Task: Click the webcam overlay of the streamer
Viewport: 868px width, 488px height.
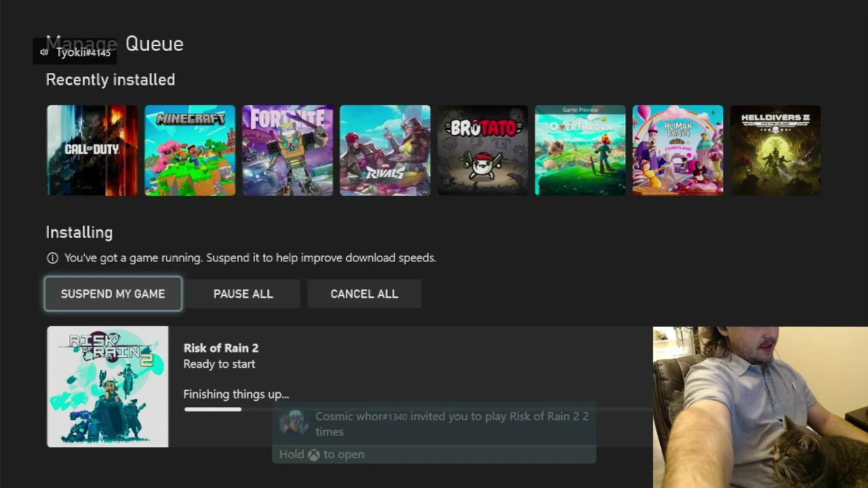Action: point(760,407)
